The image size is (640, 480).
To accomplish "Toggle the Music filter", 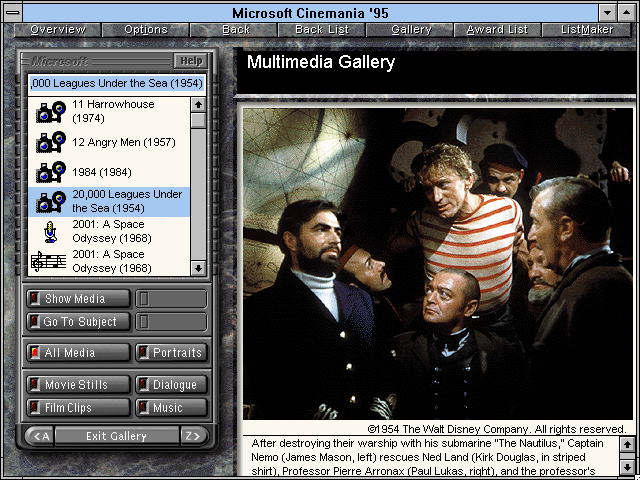I will point(171,408).
